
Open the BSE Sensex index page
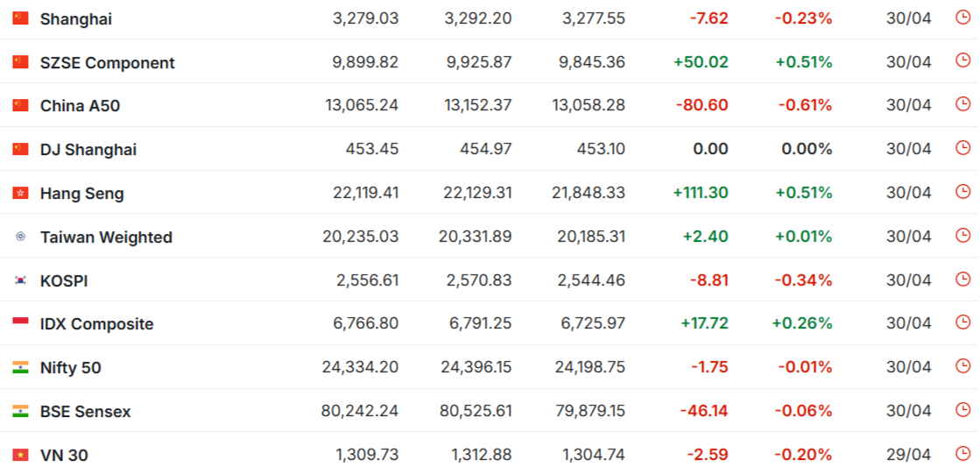[86, 412]
